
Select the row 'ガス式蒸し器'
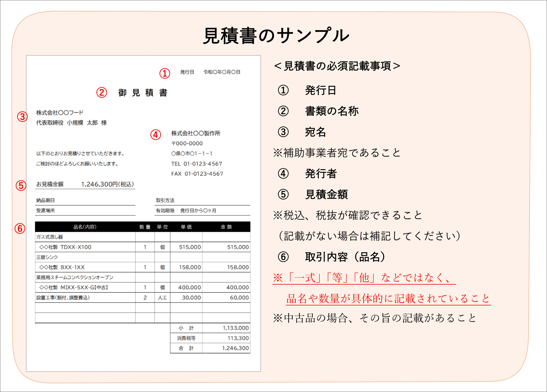coord(143,237)
